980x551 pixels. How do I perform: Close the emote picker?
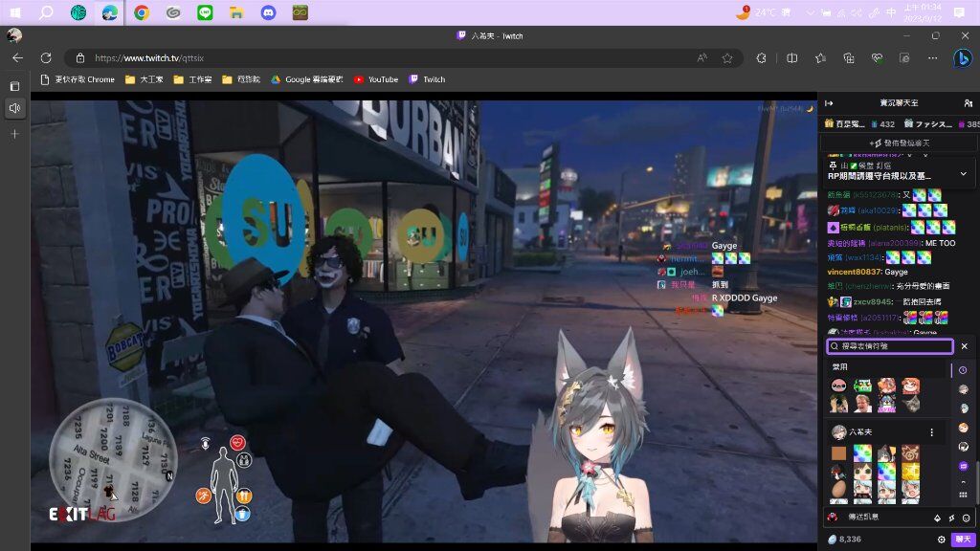[x=965, y=346]
